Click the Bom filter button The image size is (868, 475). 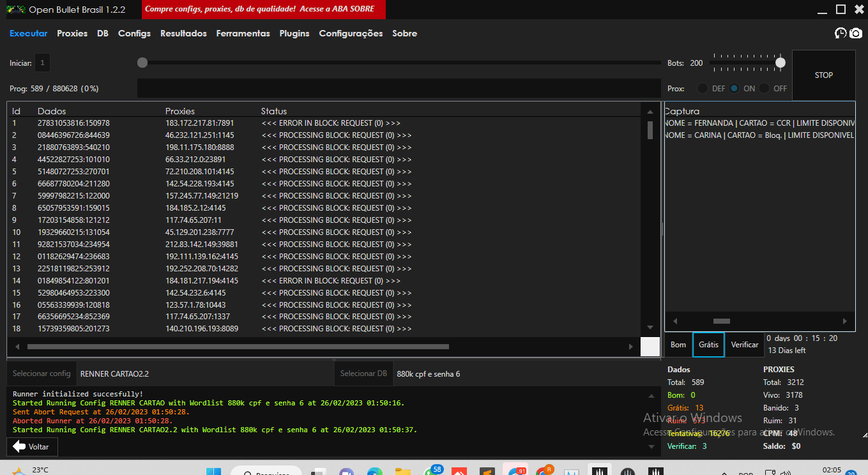click(678, 345)
